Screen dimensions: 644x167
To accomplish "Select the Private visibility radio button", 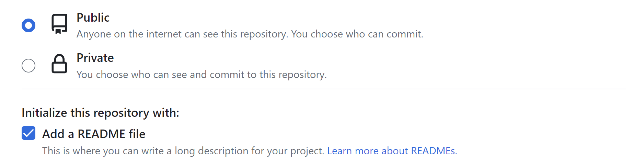I will (x=28, y=66).
